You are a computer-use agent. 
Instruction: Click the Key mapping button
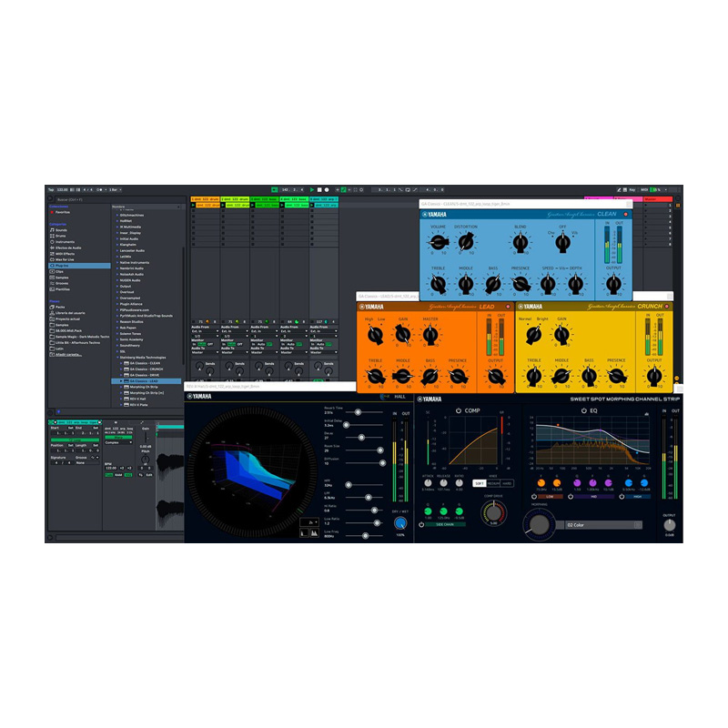(631, 189)
